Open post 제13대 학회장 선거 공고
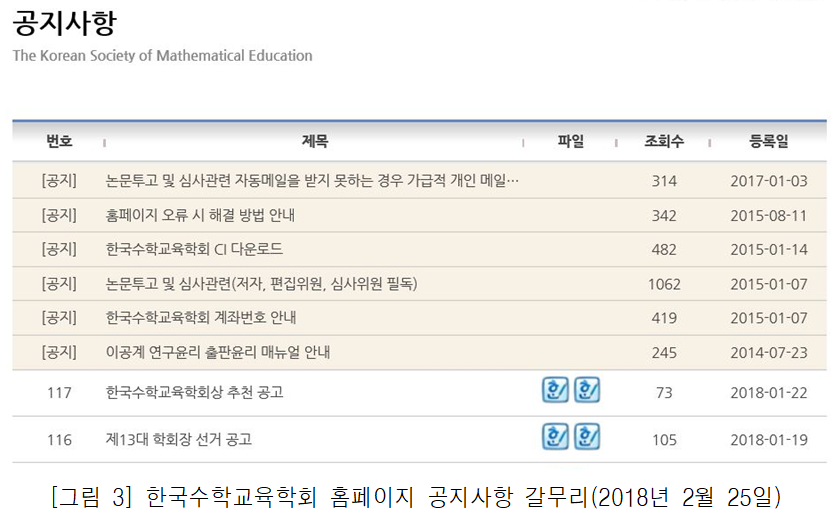 pyautogui.click(x=178, y=439)
